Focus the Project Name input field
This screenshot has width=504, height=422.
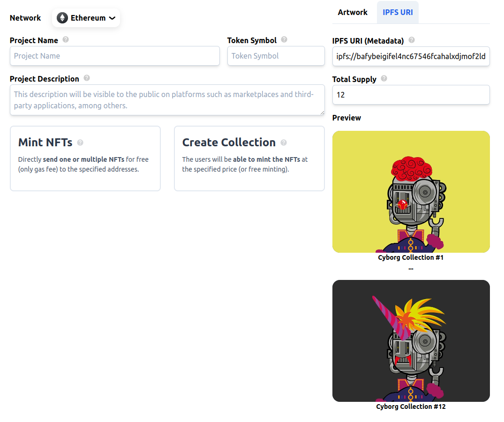tap(114, 56)
